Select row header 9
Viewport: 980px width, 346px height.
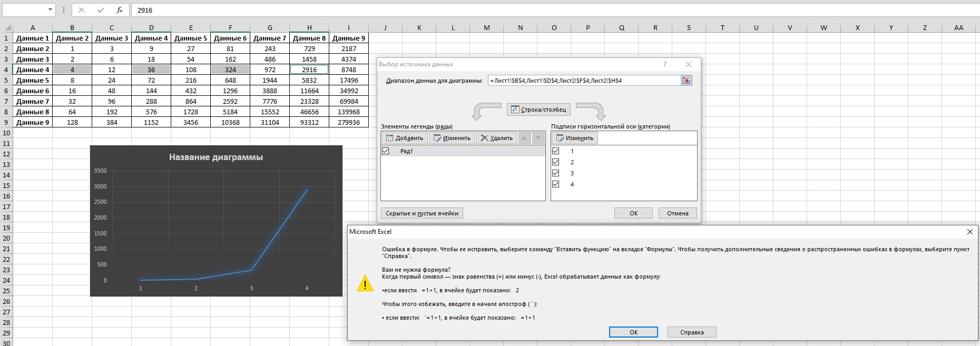pyautogui.click(x=6, y=122)
